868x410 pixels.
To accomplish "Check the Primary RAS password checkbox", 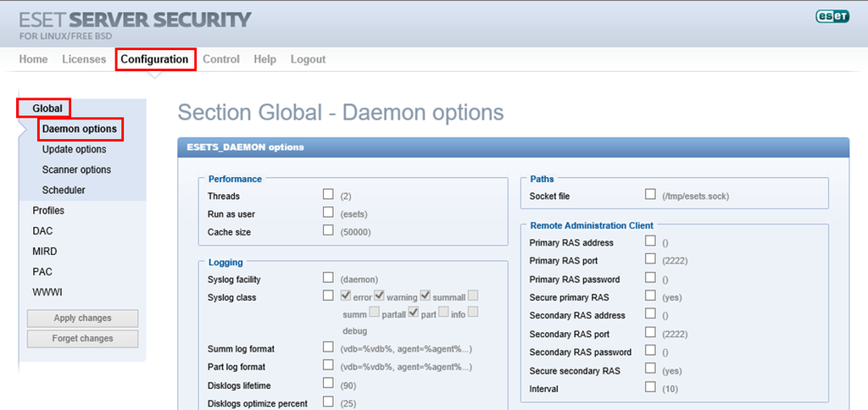I will pos(650,277).
